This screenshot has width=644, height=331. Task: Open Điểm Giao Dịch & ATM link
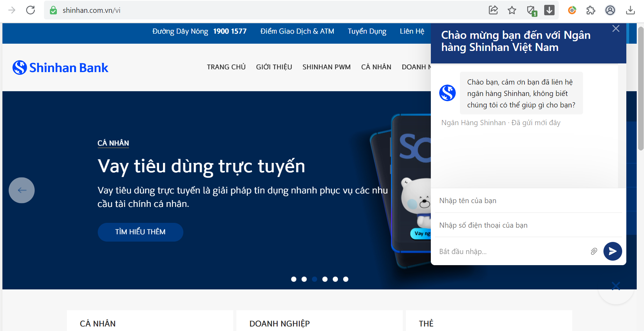tap(297, 31)
